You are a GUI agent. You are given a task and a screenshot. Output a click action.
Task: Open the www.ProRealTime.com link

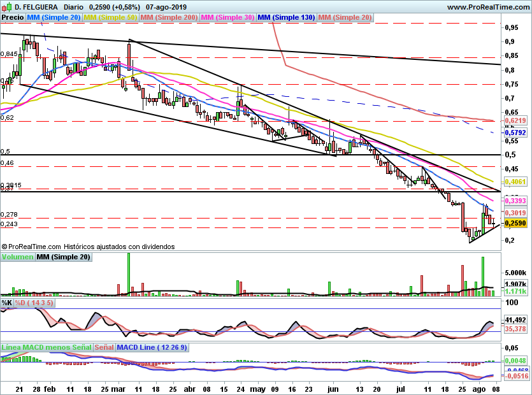488,7
